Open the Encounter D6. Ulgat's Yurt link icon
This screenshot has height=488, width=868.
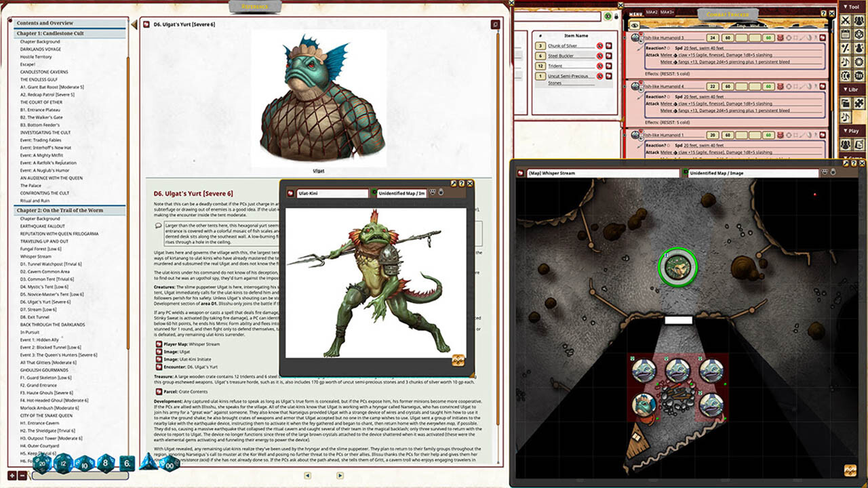[159, 367]
